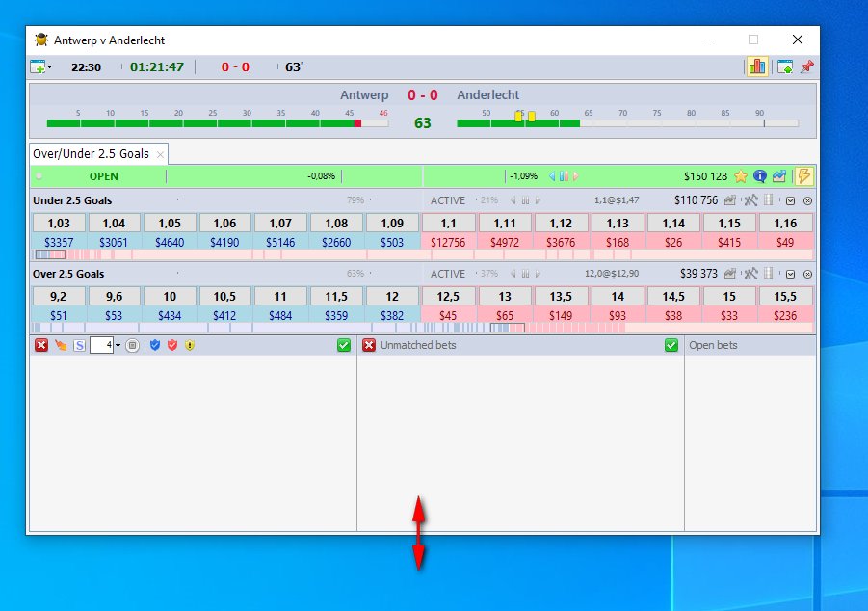Screen dimensions: 868x611
Task: Click Over 2.5 Goals ladder scroll thumb
Action: 508,328
